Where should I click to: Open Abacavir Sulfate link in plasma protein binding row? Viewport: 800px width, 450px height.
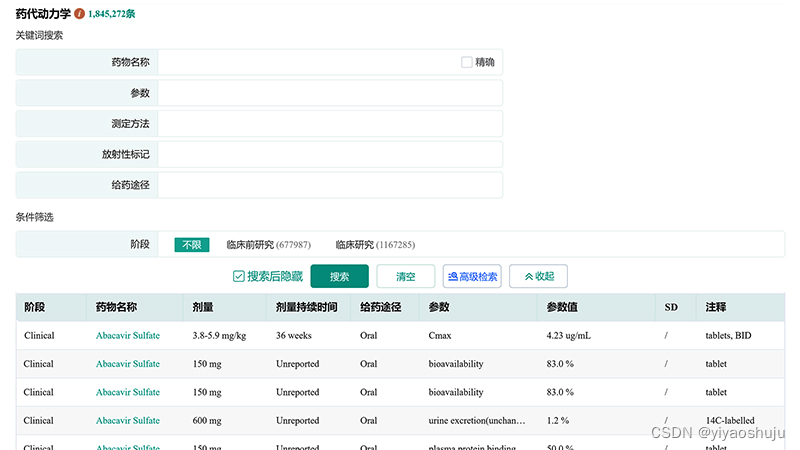[128, 447]
